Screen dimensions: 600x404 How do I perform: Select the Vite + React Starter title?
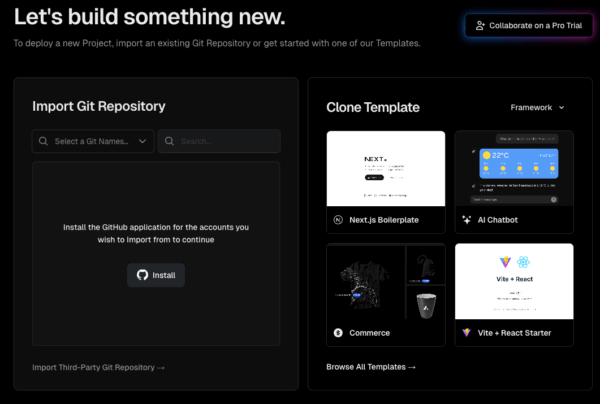514,333
